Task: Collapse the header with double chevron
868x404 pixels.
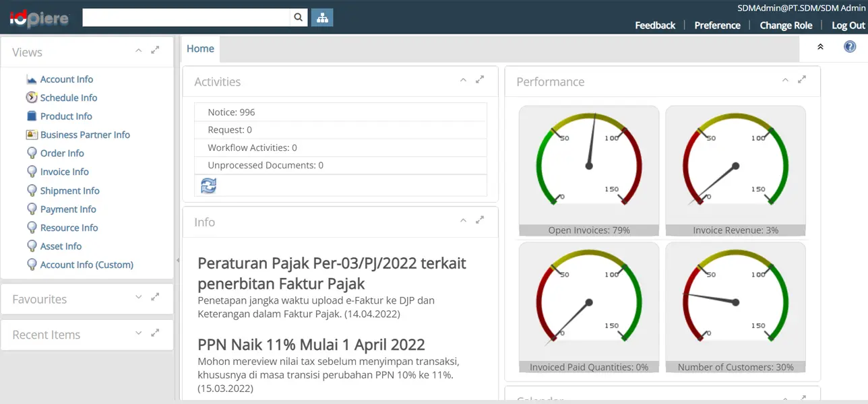Action: pos(820,47)
